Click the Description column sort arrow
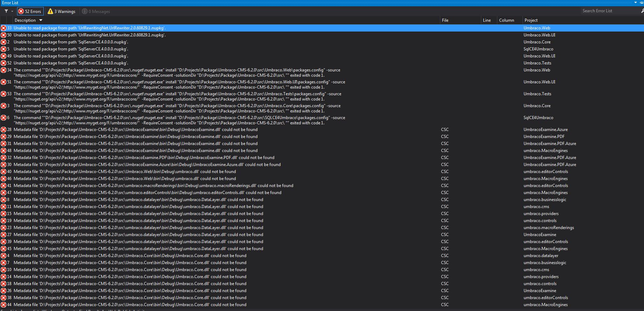Screen dimensions: 644x311 (41, 20)
